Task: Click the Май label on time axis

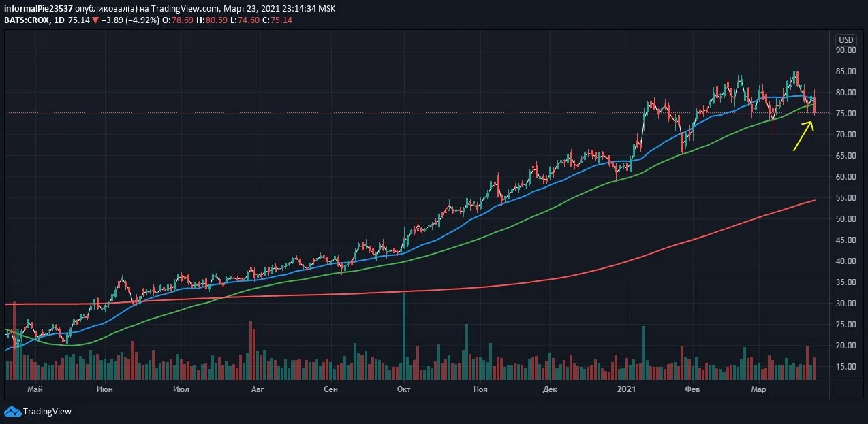Action: click(35, 389)
